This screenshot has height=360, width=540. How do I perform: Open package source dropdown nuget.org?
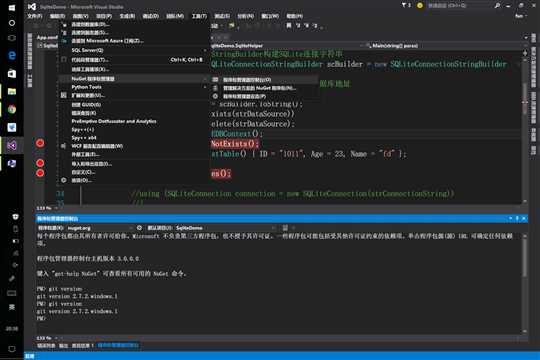[x=100, y=228]
